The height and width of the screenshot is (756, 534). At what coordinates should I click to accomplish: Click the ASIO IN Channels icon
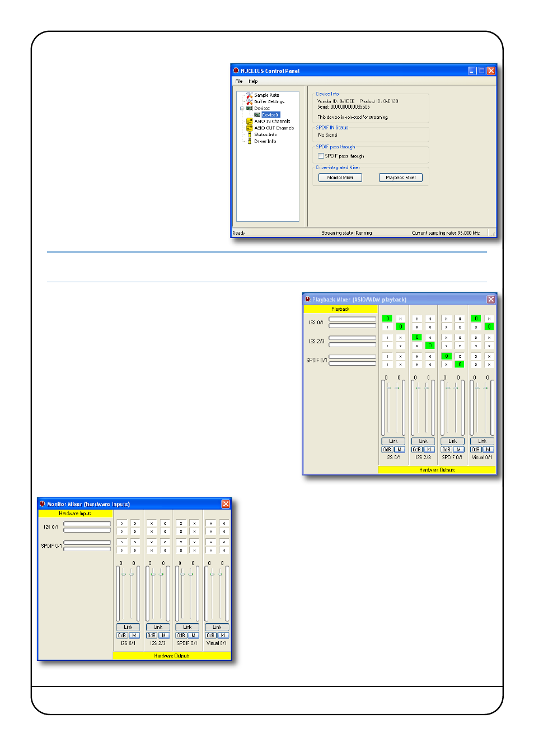(250, 122)
